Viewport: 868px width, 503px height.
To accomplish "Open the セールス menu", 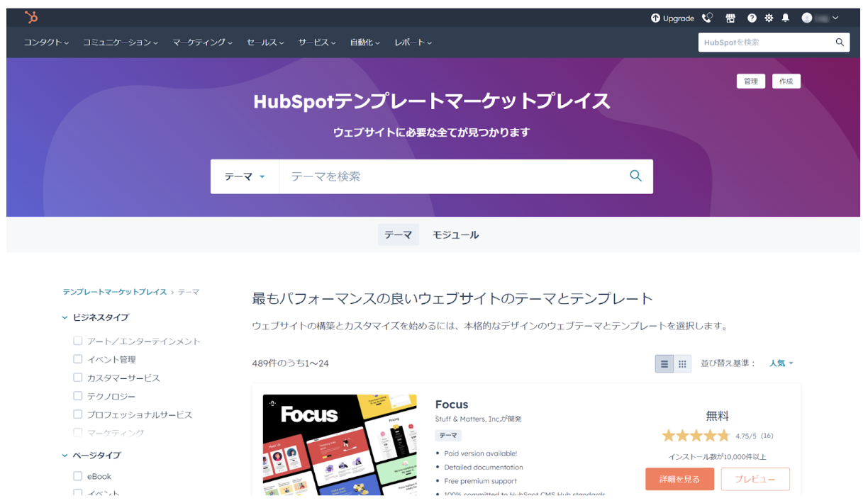I will 265,43.
